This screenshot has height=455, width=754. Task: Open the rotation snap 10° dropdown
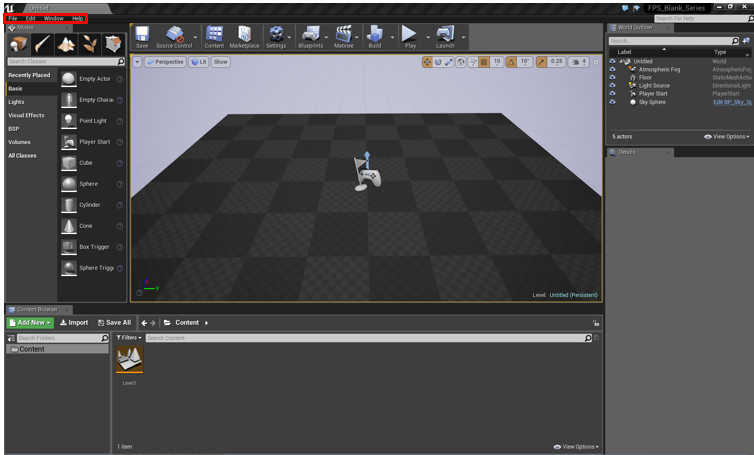524,62
